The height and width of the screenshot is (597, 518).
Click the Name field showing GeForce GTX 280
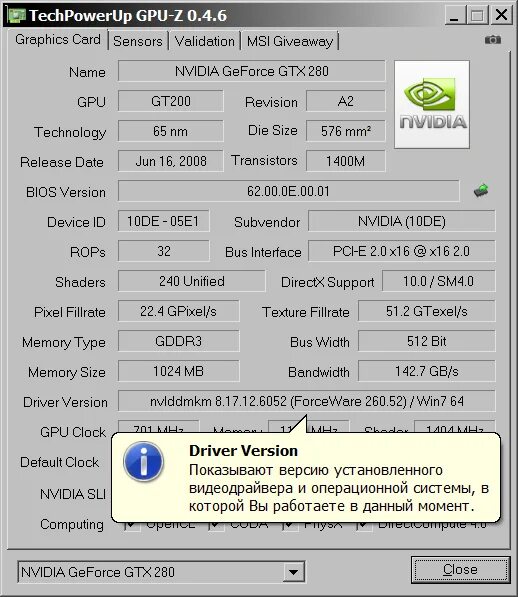(x=252, y=71)
